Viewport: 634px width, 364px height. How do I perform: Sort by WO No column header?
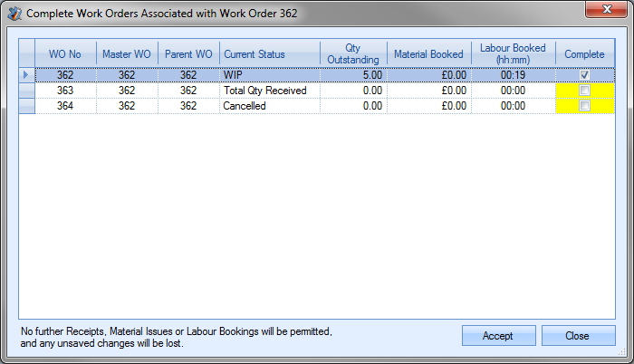coord(65,53)
